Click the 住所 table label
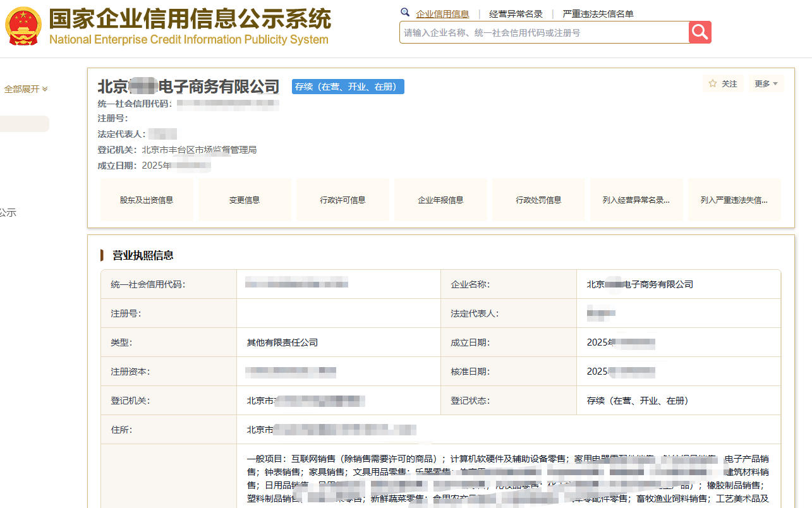812x508 pixels. (x=121, y=430)
